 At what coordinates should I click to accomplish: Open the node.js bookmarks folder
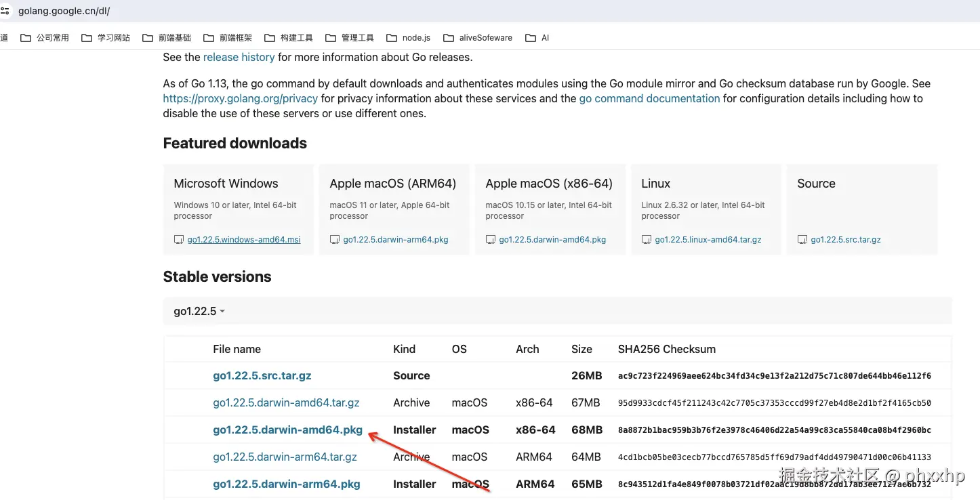(x=409, y=38)
